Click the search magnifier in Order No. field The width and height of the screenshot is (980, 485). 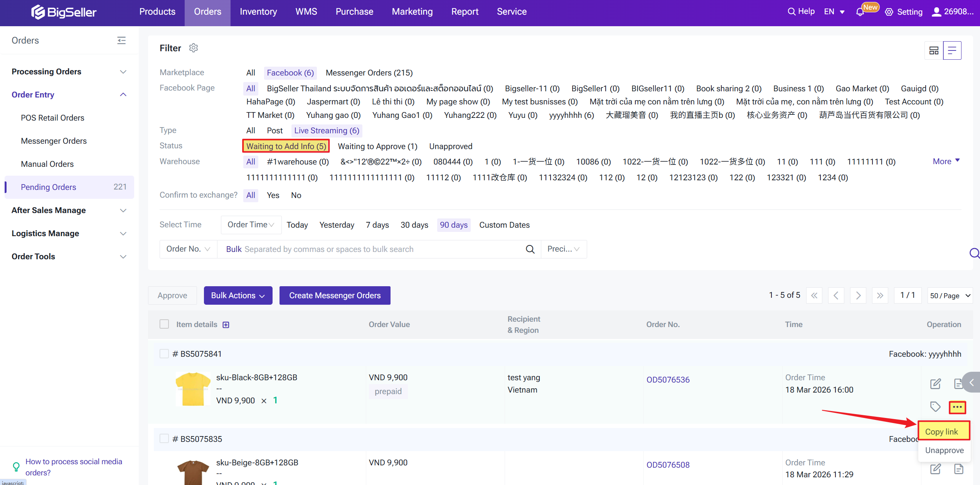tap(530, 249)
